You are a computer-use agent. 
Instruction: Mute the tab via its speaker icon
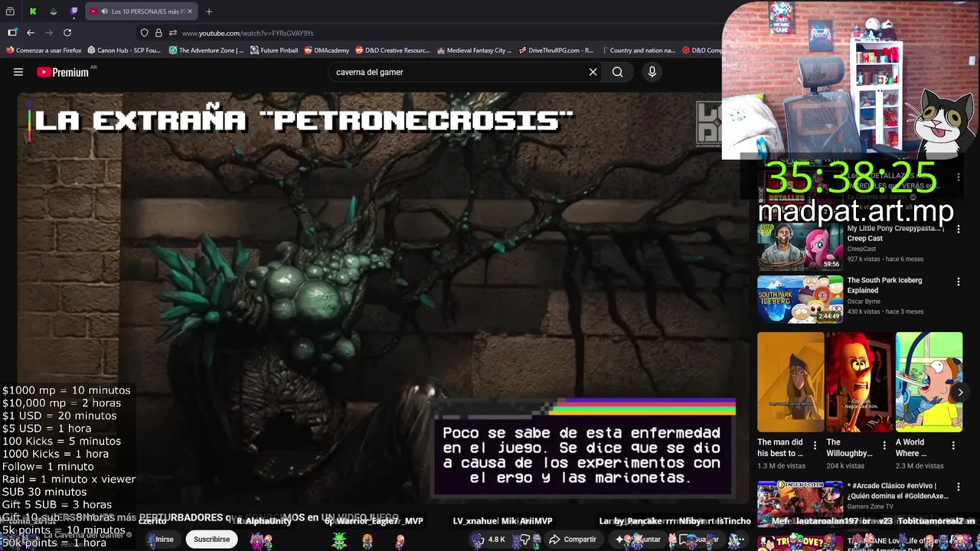coord(103,11)
